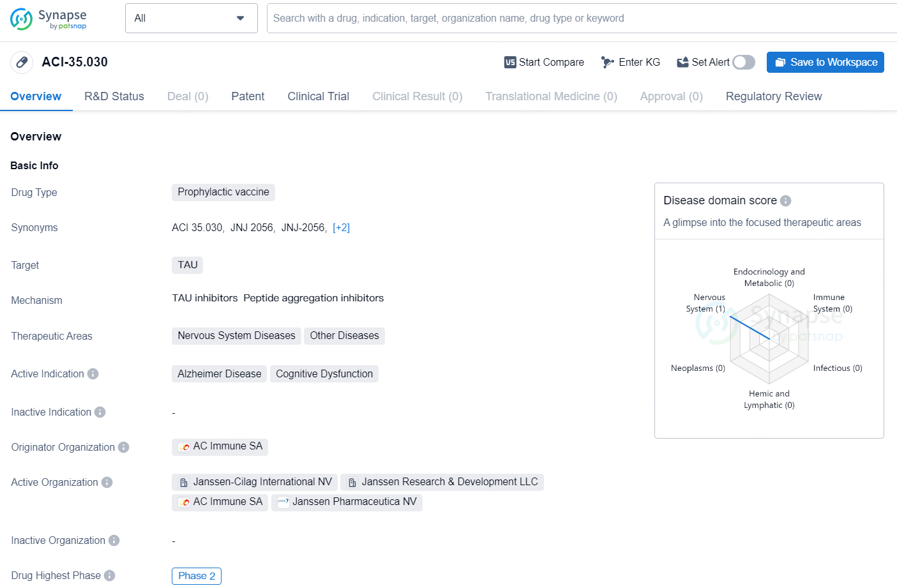This screenshot has width=897, height=588.
Task: Click the info icon next to Active Indication
Action: pyautogui.click(x=93, y=374)
